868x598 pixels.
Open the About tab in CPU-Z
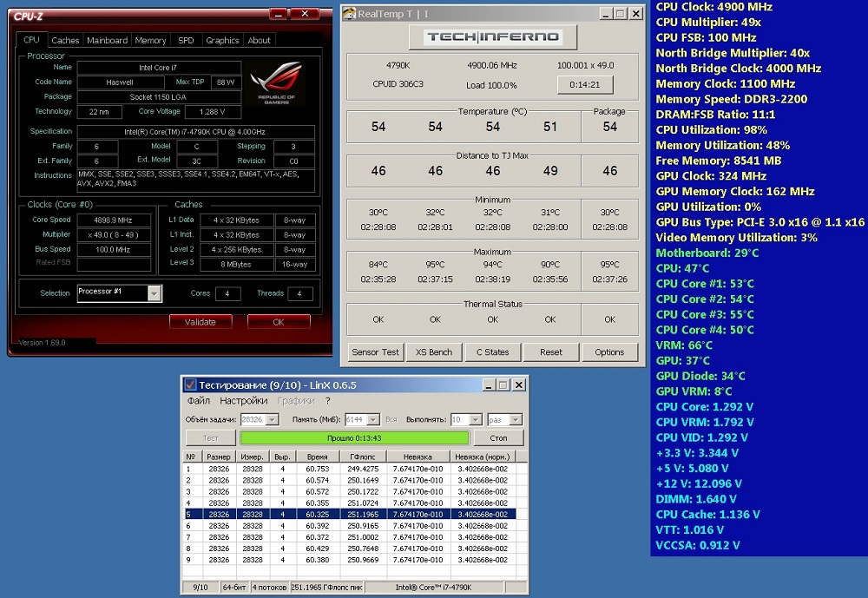[259, 40]
